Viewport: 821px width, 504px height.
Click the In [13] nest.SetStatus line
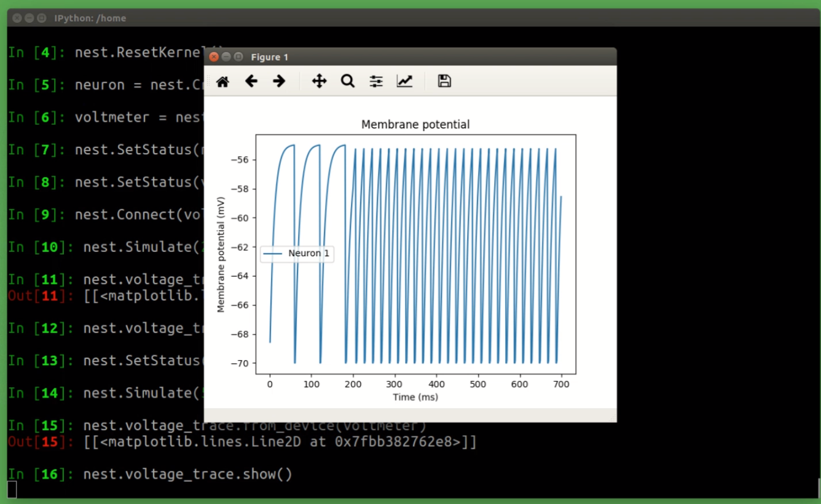point(106,360)
